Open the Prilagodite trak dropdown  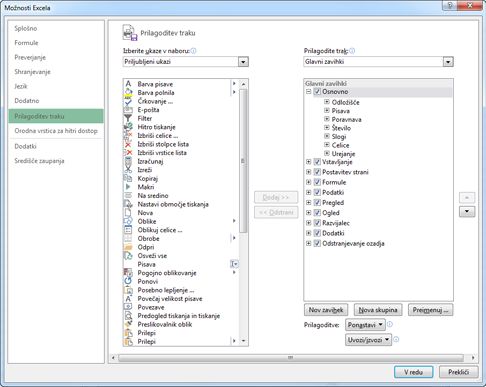[448, 62]
